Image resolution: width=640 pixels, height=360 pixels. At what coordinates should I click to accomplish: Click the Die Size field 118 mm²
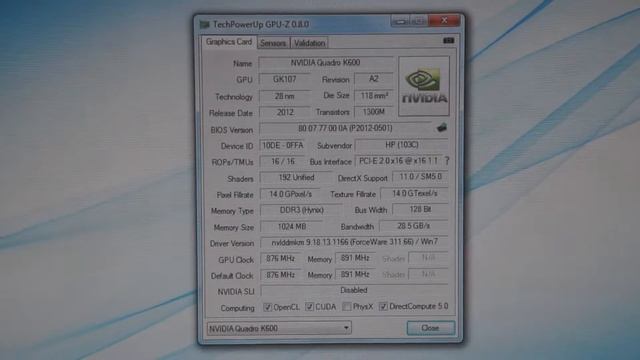point(373,96)
